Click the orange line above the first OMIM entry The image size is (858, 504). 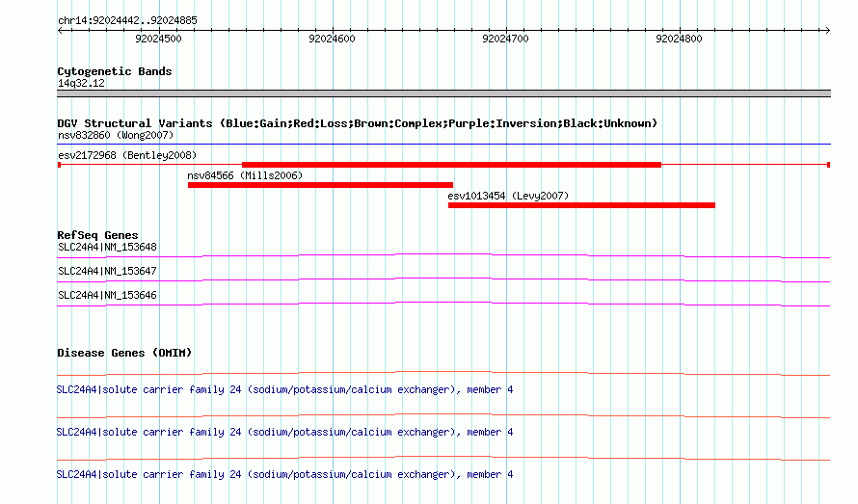443,373
